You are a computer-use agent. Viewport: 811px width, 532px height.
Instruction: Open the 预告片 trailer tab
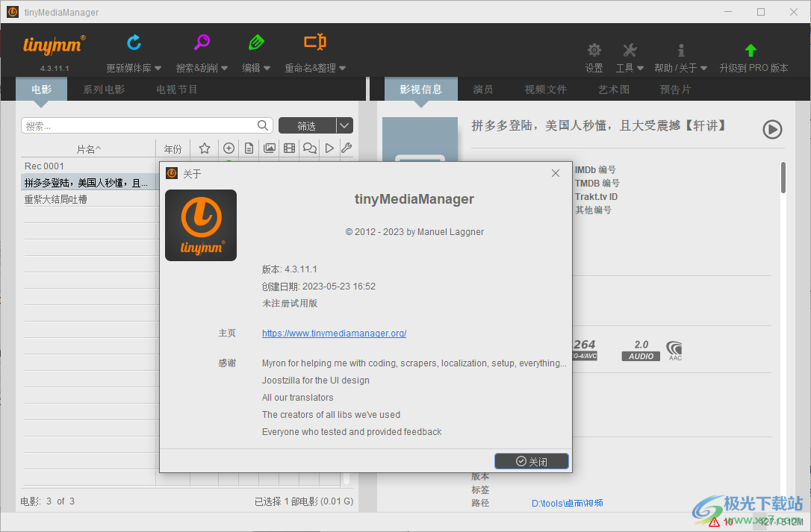point(676,90)
